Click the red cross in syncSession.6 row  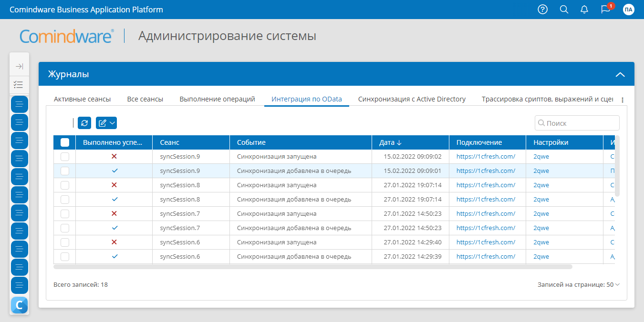[114, 242]
